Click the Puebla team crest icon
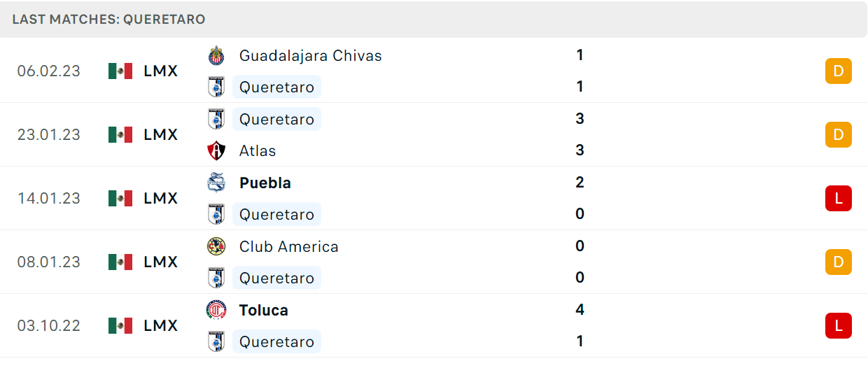 216,183
